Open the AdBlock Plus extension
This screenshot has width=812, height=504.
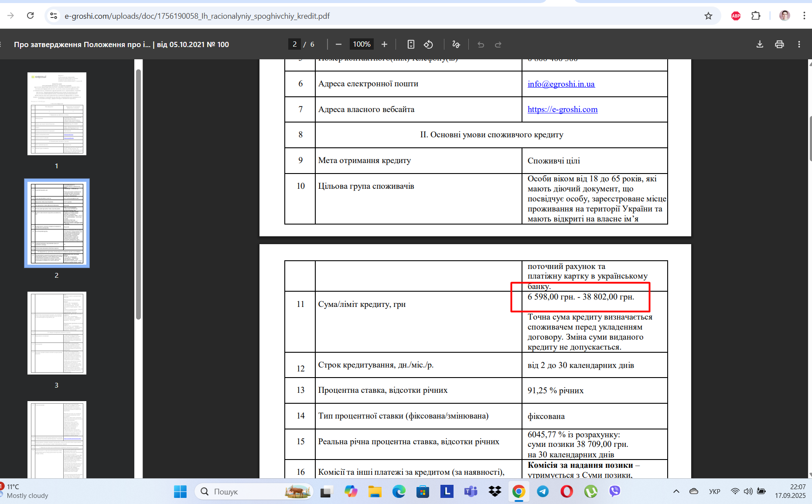click(736, 16)
